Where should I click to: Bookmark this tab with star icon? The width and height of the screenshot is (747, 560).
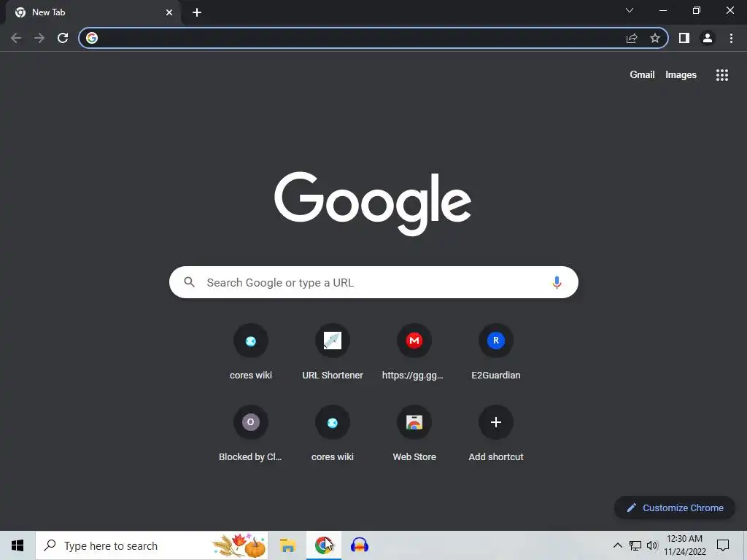(x=655, y=38)
